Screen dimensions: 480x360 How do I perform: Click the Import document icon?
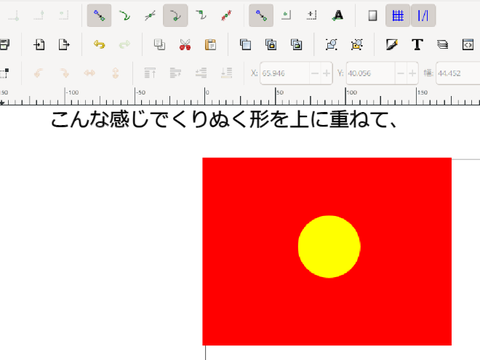(39, 44)
